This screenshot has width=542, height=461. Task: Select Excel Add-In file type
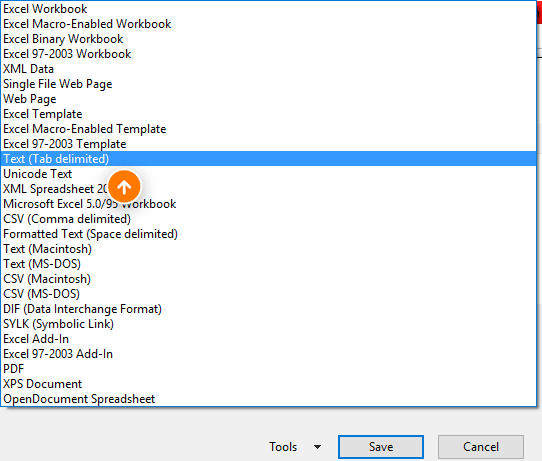[x=268, y=339]
